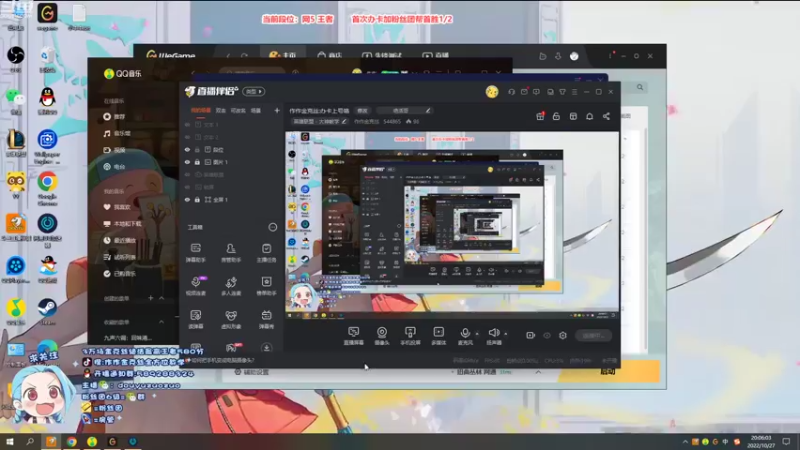Image resolution: width=800 pixels, height=450 pixels.
Task: Open the 商店 tab in WeGame
Action: click(330, 55)
